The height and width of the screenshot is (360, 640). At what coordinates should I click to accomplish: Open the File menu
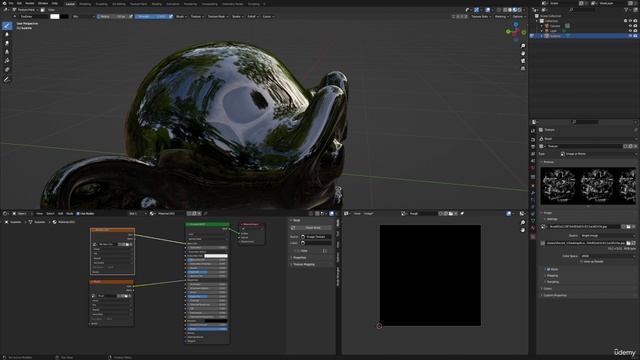click(x=11, y=3)
